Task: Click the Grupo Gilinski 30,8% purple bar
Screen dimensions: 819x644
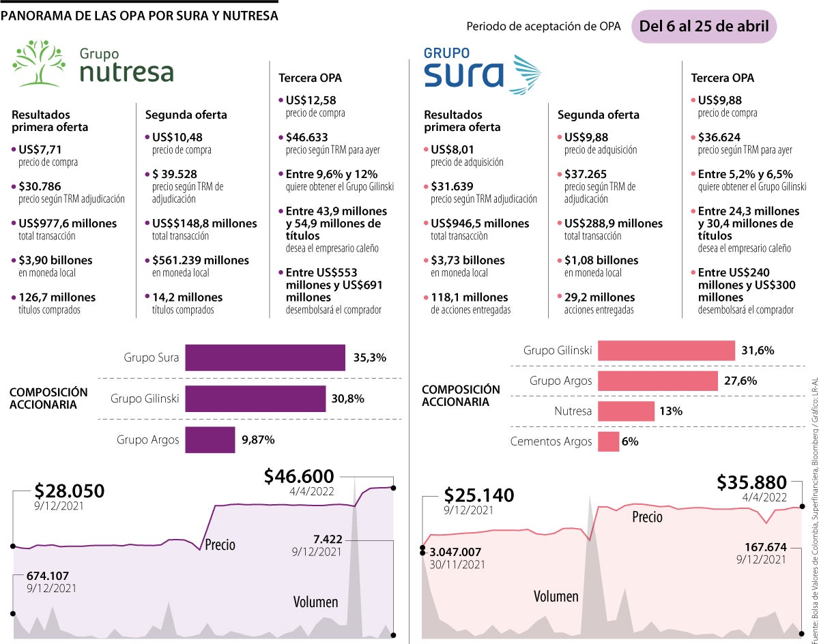Action: pos(255,398)
